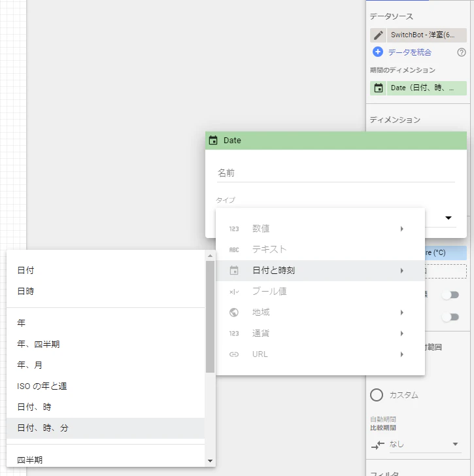
Task: Choose 日時 in date submenu
Action: click(106, 291)
